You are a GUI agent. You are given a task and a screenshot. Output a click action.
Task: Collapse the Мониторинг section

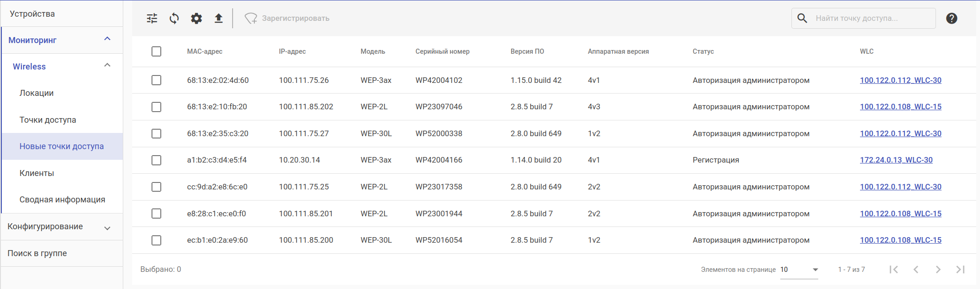(107, 39)
